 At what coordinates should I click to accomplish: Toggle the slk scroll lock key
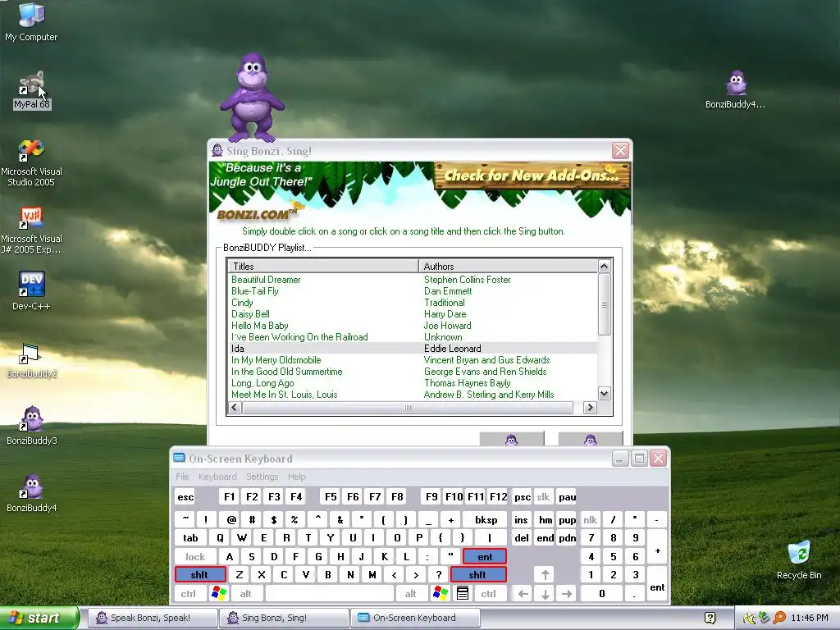tap(543, 497)
